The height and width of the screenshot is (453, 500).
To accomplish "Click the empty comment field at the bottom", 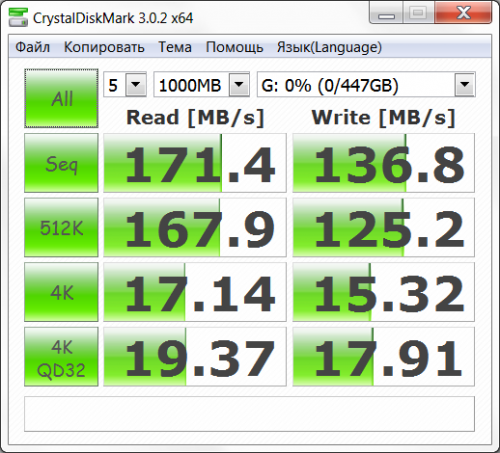I will [249, 414].
